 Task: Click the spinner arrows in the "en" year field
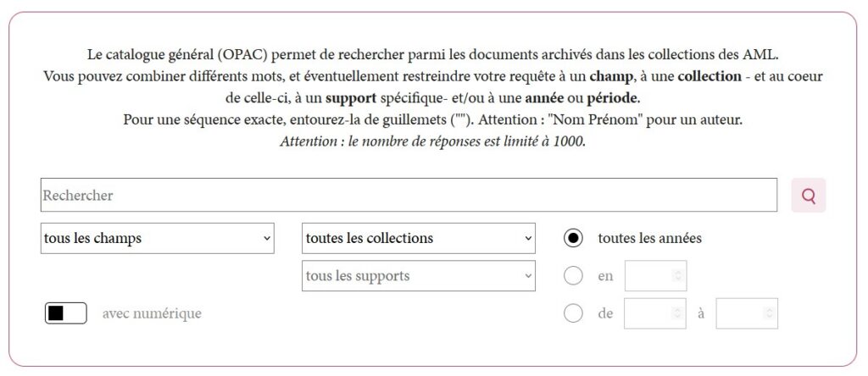click(x=676, y=276)
